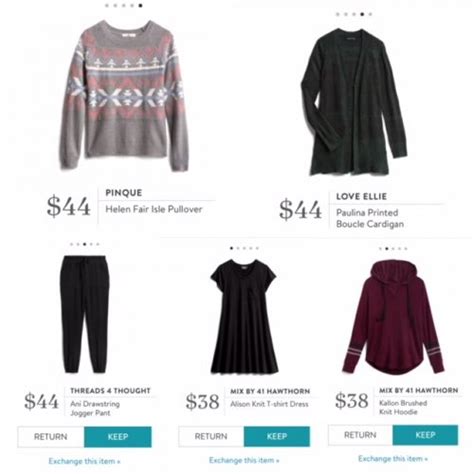Open the Helen Fair Isle Pullover photo
This screenshot has width=474, height=474.
coord(124,95)
